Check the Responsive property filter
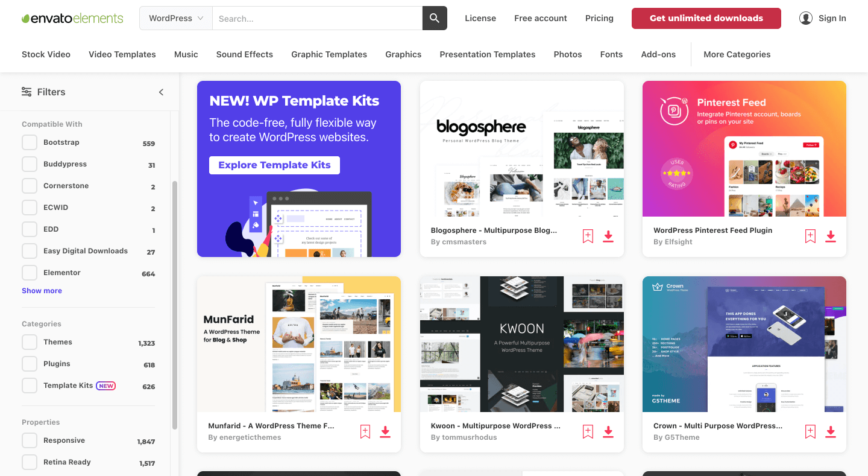The width and height of the screenshot is (868, 476). [30, 441]
